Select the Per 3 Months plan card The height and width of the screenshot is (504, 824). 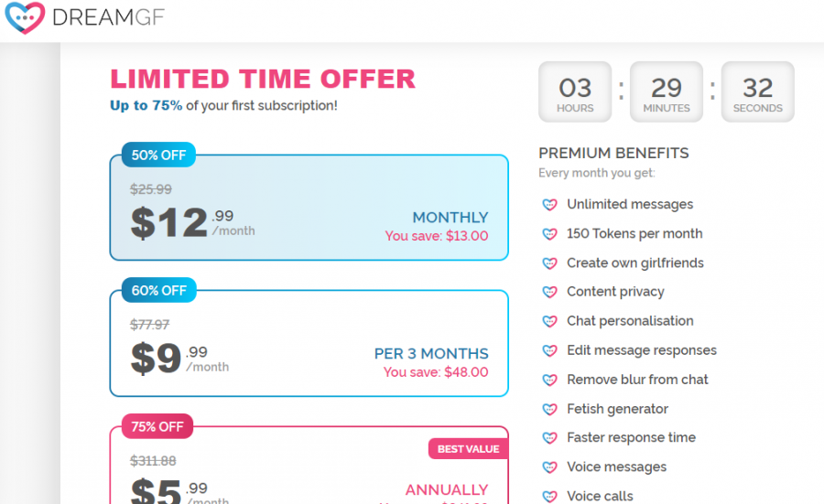309,343
